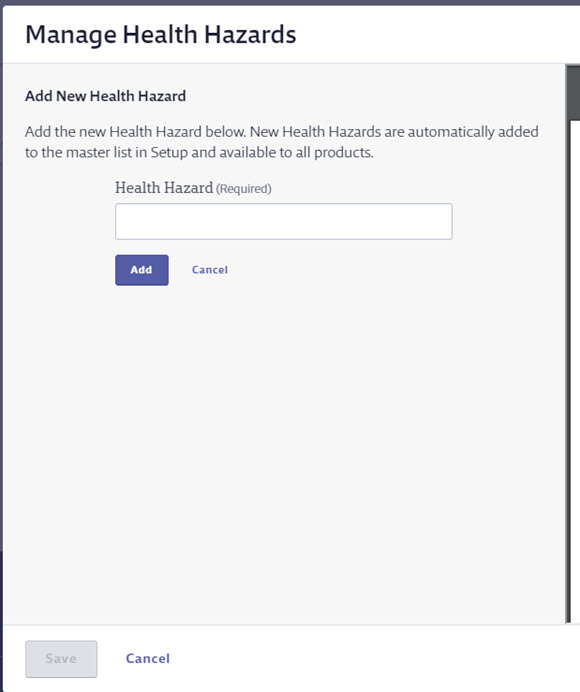Click the "(Required)" marker next to the field label
Screen dimensions: 580x692
click(244, 189)
